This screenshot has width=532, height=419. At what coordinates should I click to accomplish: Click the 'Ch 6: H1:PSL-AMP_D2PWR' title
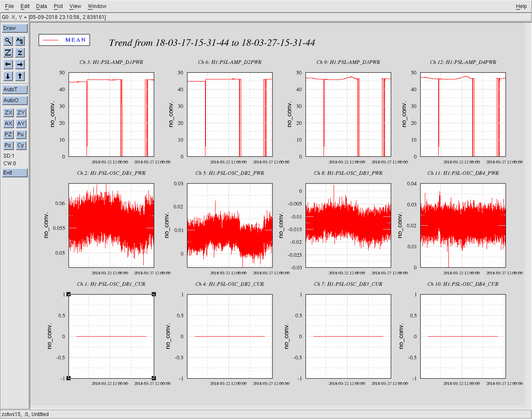[230, 62]
